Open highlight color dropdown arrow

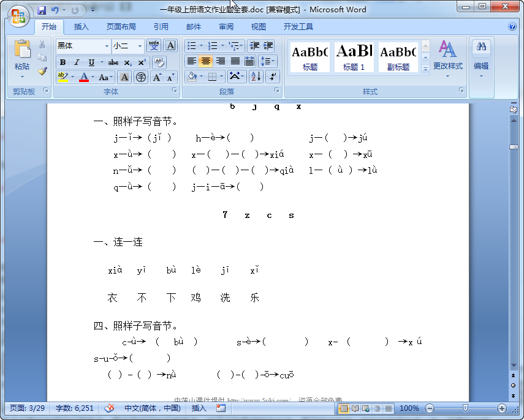coord(72,78)
